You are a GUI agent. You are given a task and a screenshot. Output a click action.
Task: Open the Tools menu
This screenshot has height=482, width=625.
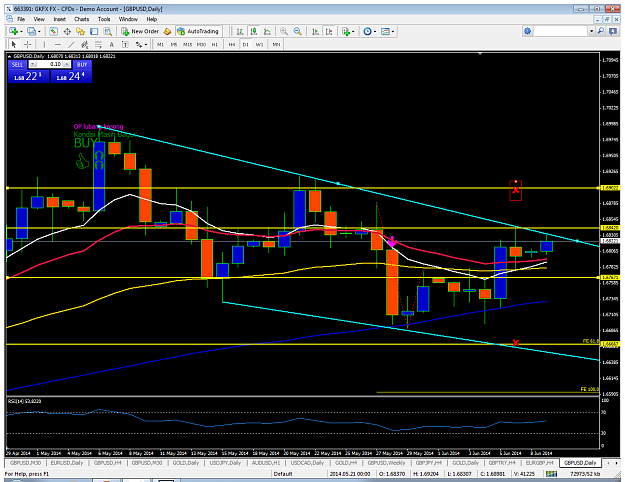click(104, 19)
